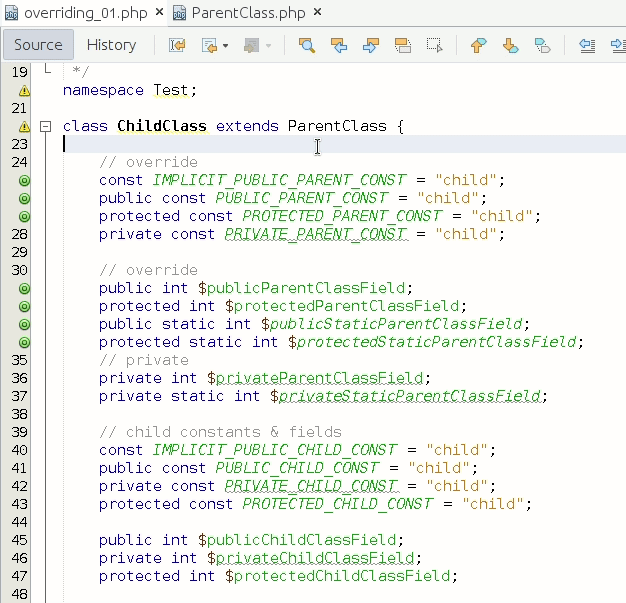
Task: Click the IMPLICIT_PUBLIC_CHILD_CONST constant name
Action: coord(275,450)
